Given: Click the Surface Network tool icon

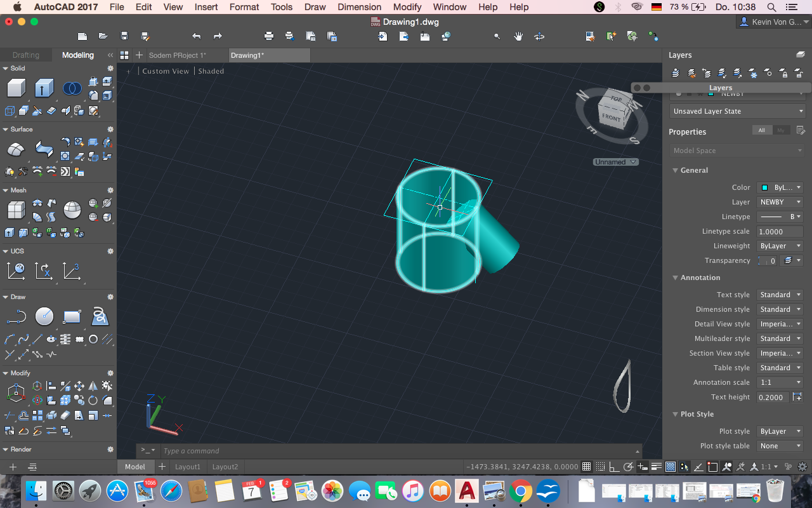Looking at the screenshot, I should (x=16, y=150).
